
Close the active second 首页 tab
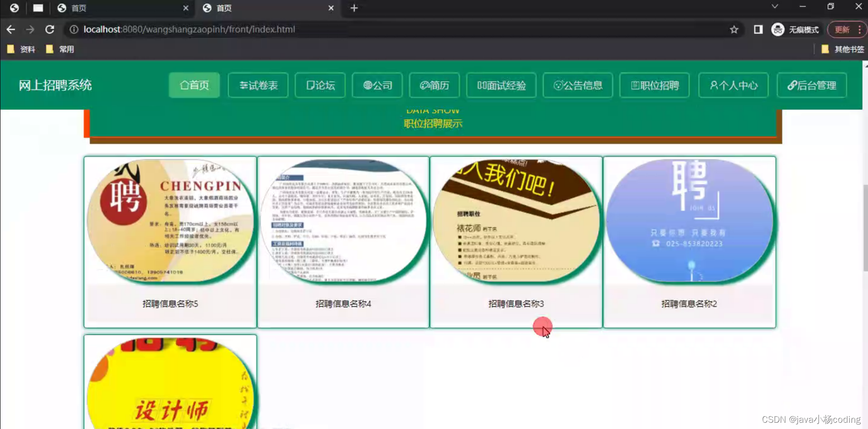coord(331,8)
